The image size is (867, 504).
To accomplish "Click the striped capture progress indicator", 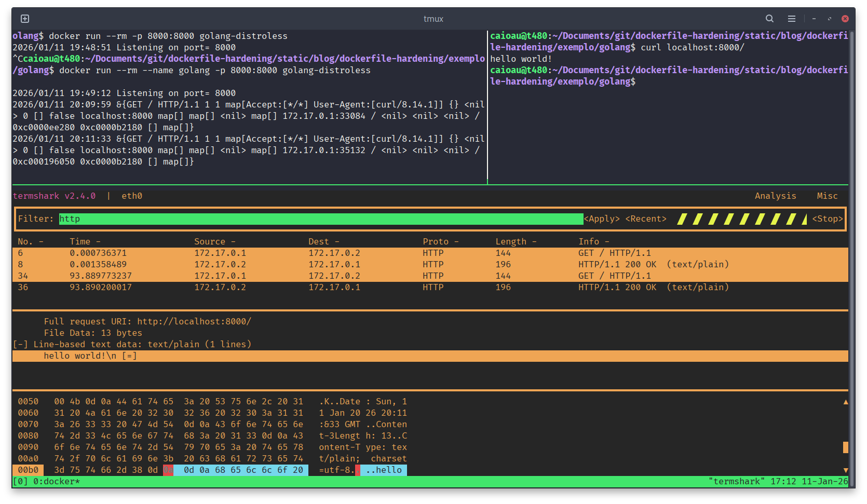I will pyautogui.click(x=741, y=219).
